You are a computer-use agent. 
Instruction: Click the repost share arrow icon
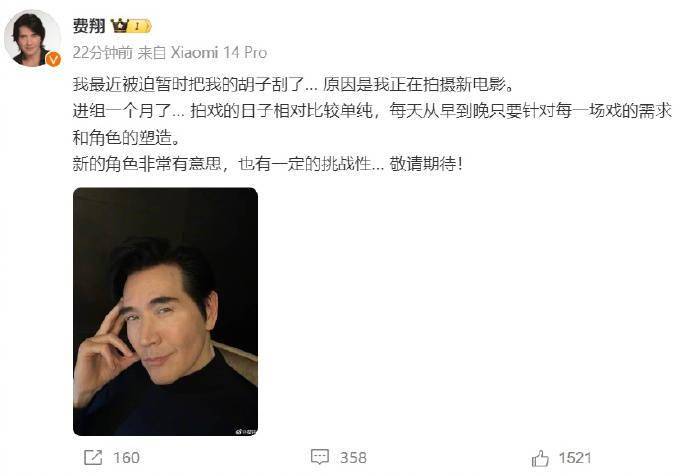point(93,458)
